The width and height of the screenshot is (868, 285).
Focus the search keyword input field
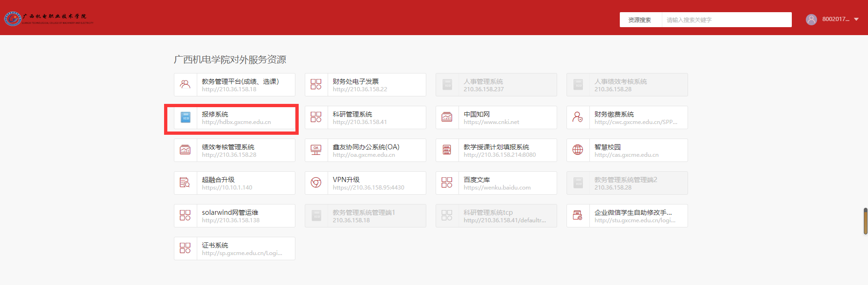pos(726,20)
